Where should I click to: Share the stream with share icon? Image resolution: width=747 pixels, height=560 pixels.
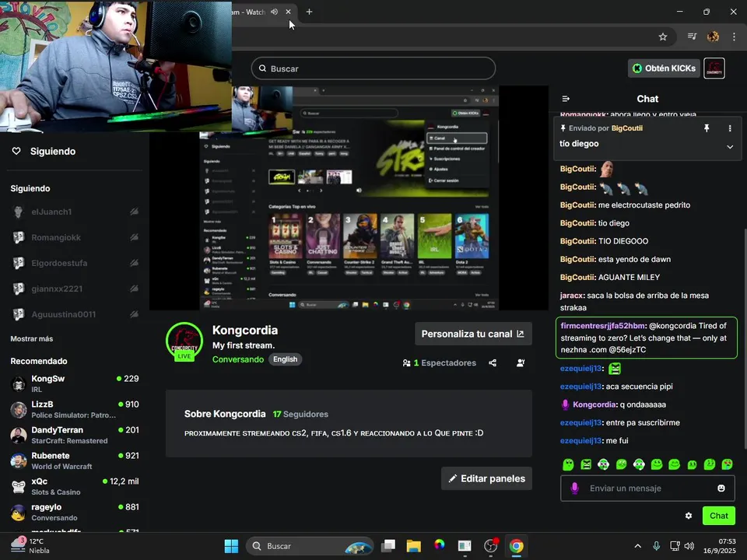click(493, 363)
